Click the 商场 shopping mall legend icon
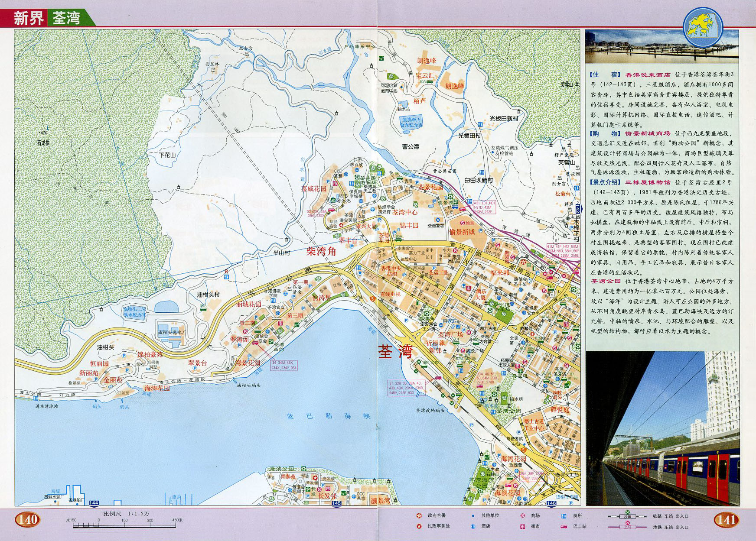756x541 pixels. point(522,515)
